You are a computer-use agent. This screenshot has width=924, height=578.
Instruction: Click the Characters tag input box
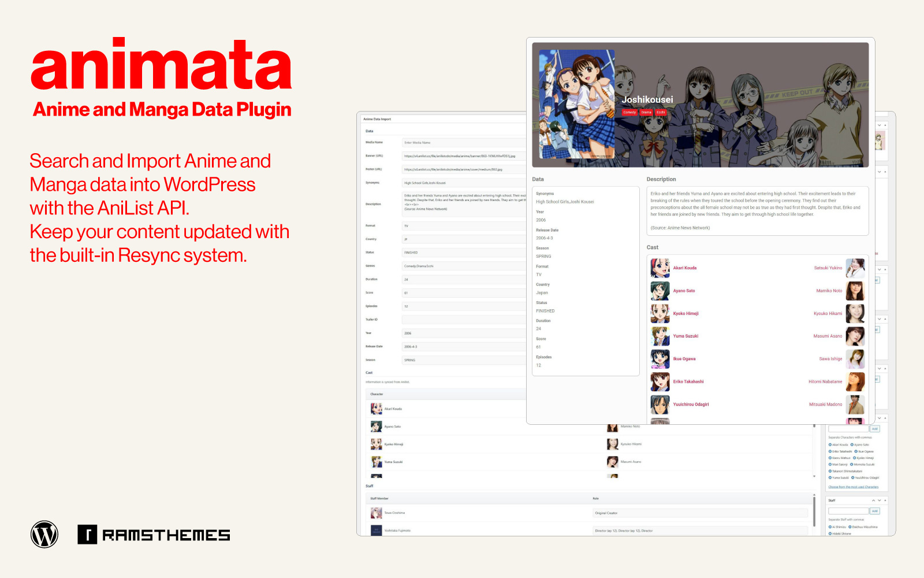click(x=848, y=429)
